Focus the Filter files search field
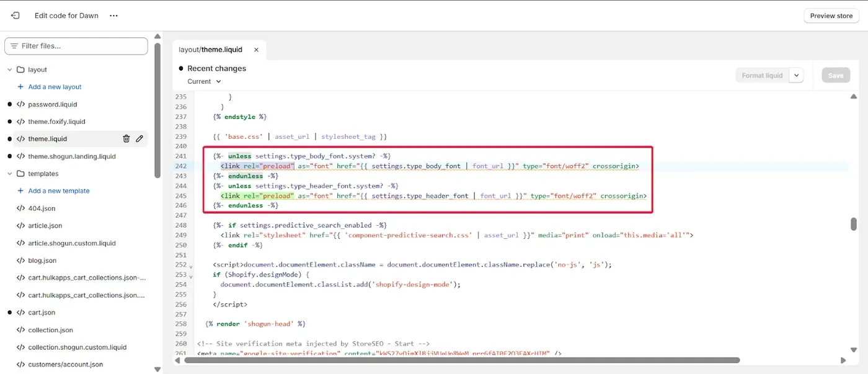The width and height of the screenshot is (868, 374). (76, 46)
